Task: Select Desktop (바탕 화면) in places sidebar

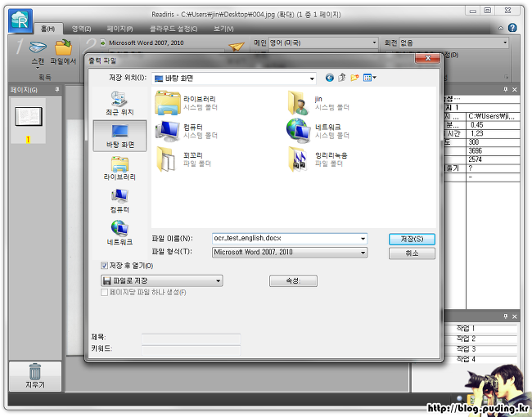Action: click(119, 136)
